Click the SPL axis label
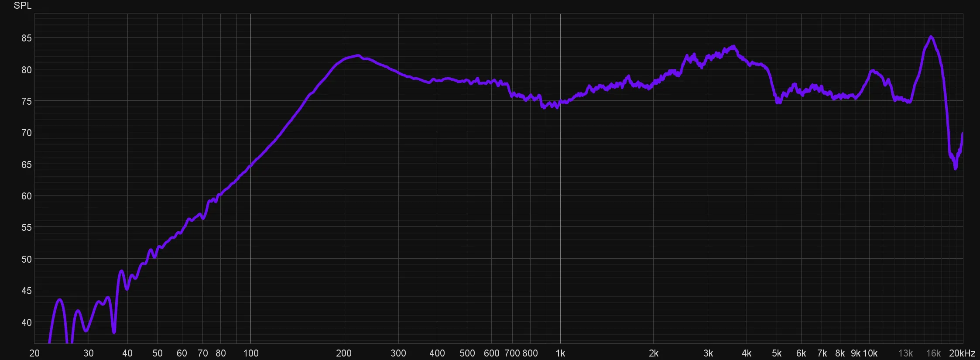The width and height of the screenshot is (980, 360). (23, 6)
